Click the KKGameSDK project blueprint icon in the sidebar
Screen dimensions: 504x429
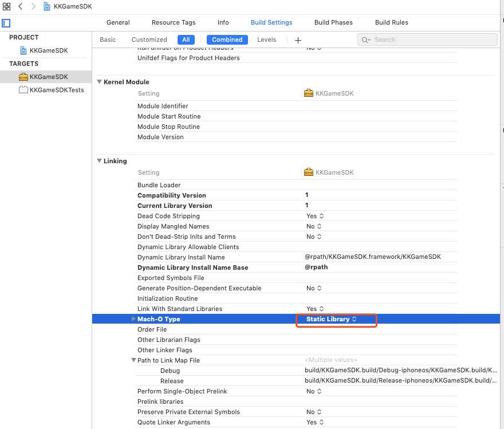[x=23, y=50]
